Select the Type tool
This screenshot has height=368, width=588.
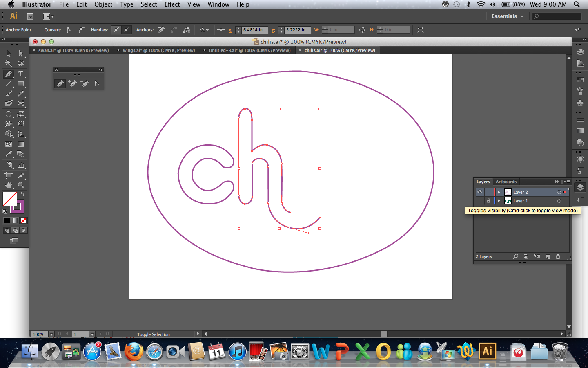pos(21,74)
